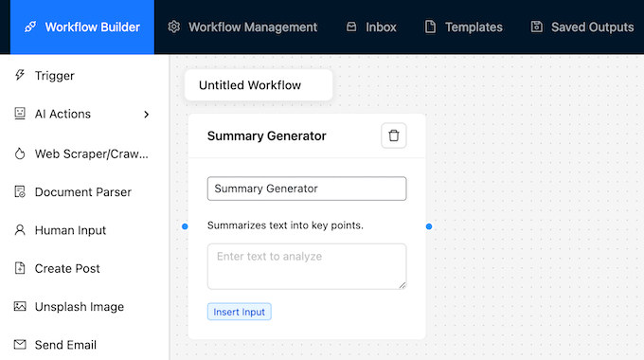Image resolution: width=644 pixels, height=360 pixels.
Task: Open the Workflow Builder tab
Action: [x=82, y=27]
